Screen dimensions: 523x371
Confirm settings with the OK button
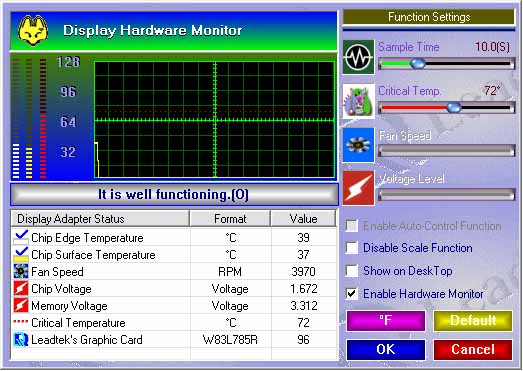tap(386, 350)
